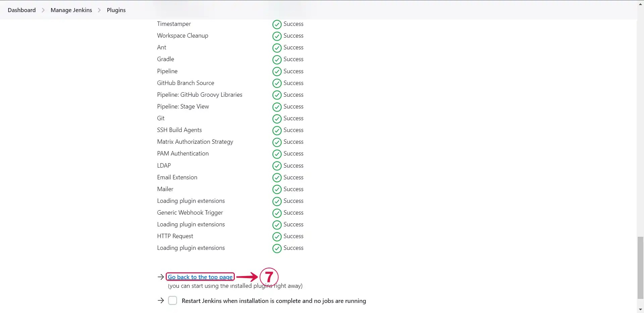Click the 'Pipeline: Stage View' plugin name

(183, 106)
